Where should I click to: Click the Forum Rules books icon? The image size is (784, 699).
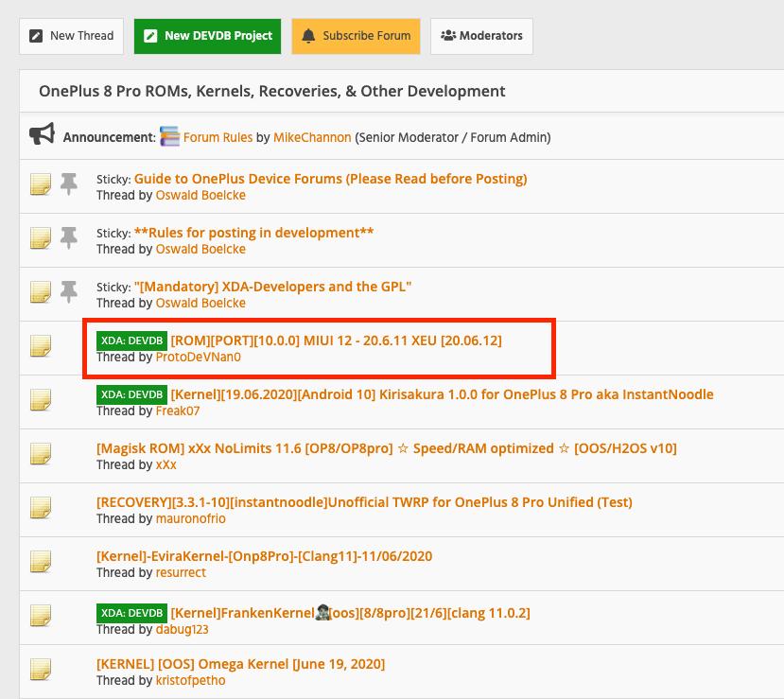pos(169,136)
